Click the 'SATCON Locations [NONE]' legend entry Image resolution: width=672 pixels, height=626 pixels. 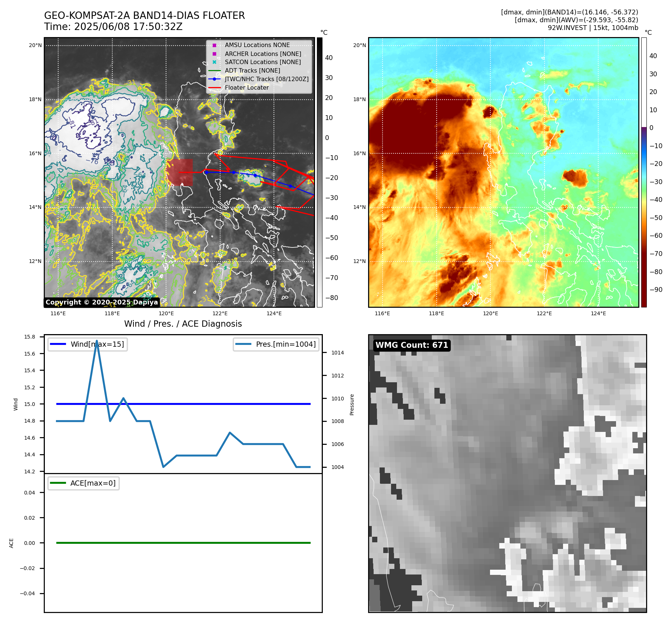click(x=263, y=62)
